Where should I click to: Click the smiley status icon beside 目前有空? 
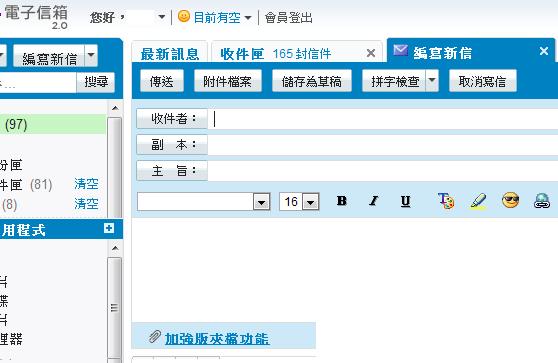tap(184, 16)
